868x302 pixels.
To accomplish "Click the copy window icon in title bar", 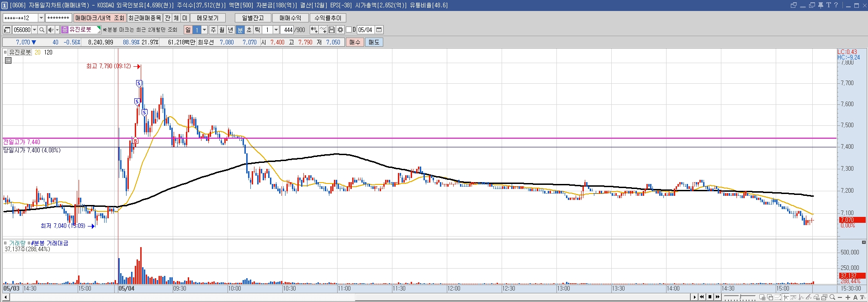I will (812, 5).
